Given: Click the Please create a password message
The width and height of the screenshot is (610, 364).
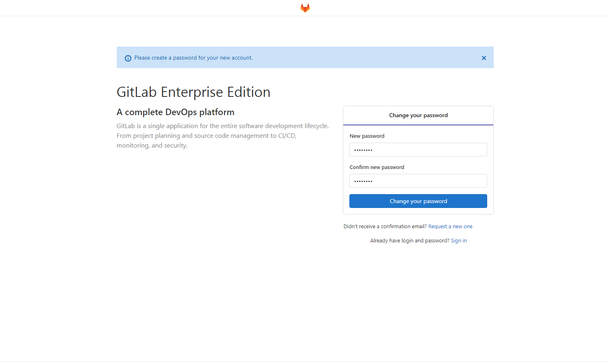Looking at the screenshot, I should click(193, 58).
